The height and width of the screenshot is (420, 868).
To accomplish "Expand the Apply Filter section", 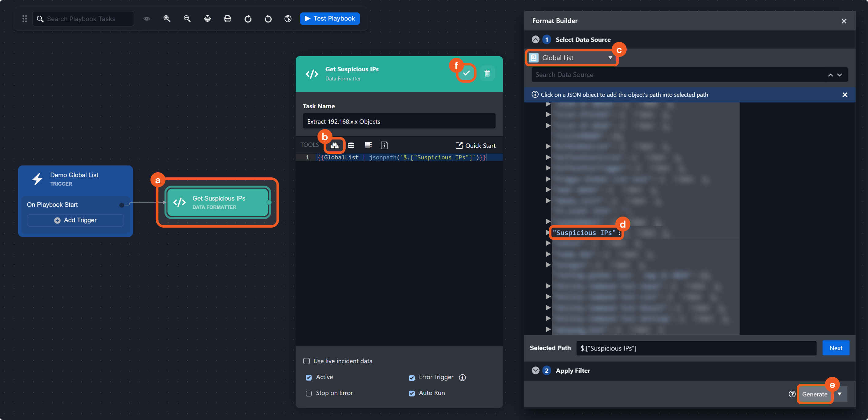I will coord(536,370).
